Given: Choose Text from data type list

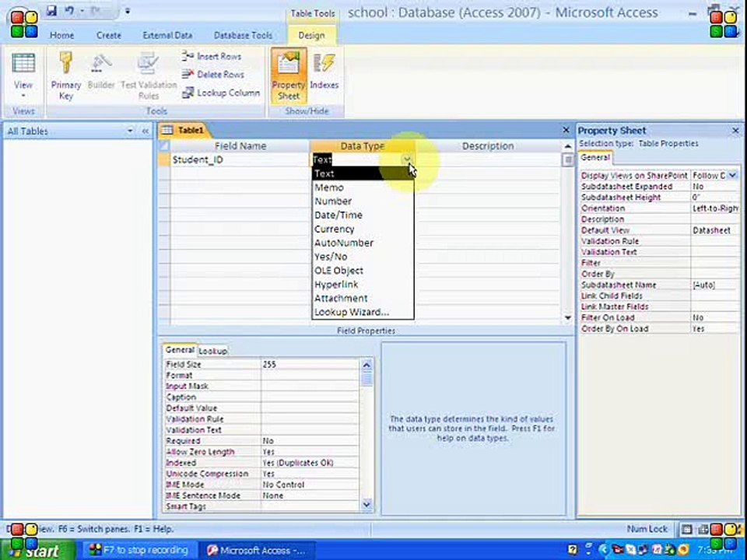Looking at the screenshot, I should click(x=363, y=173).
